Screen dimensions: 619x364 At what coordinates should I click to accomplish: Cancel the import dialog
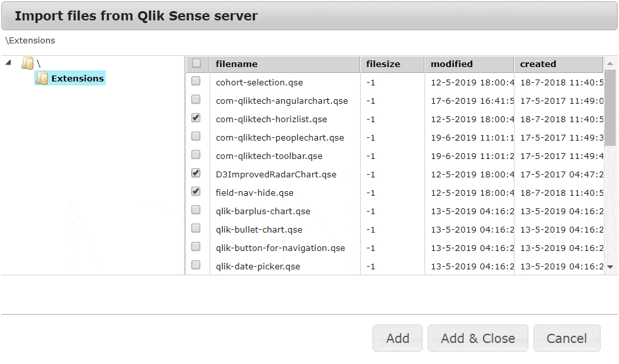[x=566, y=338]
